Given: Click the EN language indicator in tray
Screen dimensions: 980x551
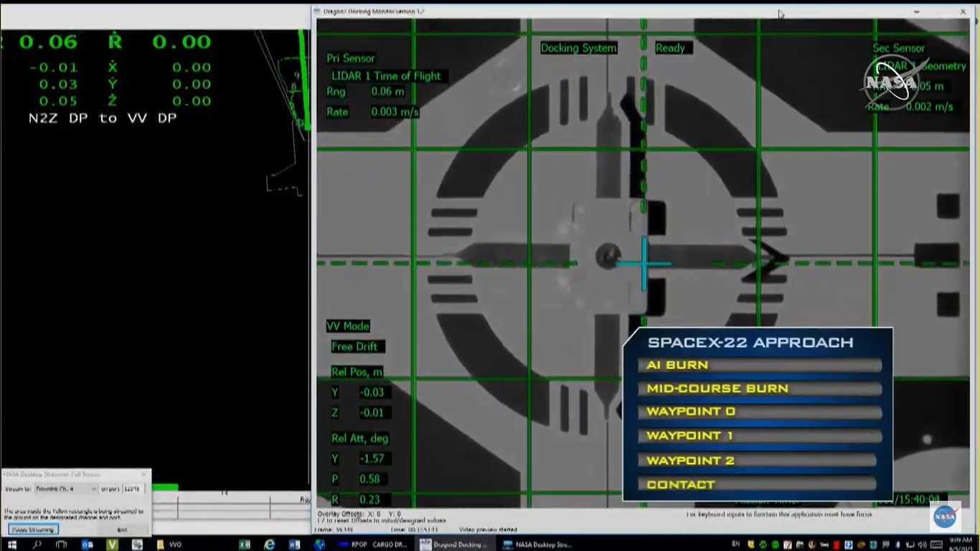Looking at the screenshot, I should point(735,545).
